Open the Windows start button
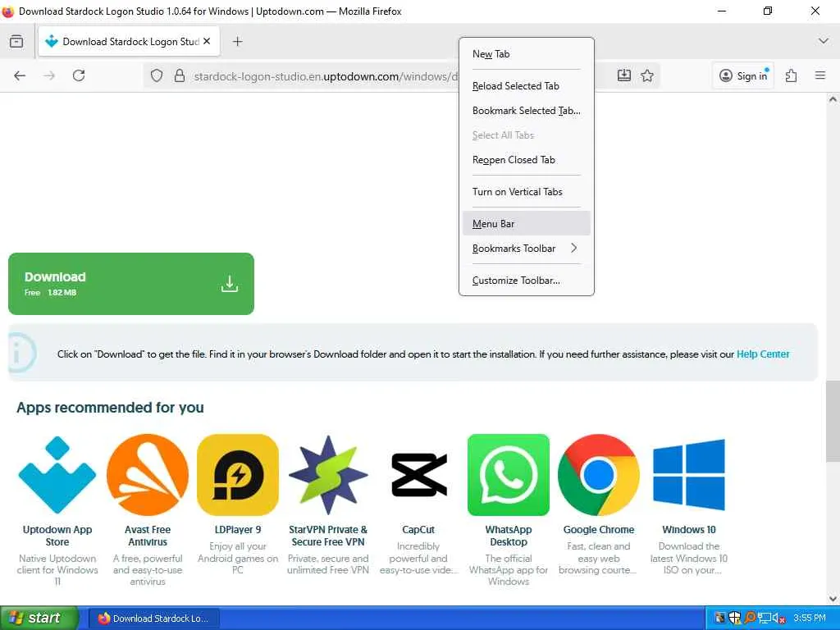840x630 pixels. point(39,618)
